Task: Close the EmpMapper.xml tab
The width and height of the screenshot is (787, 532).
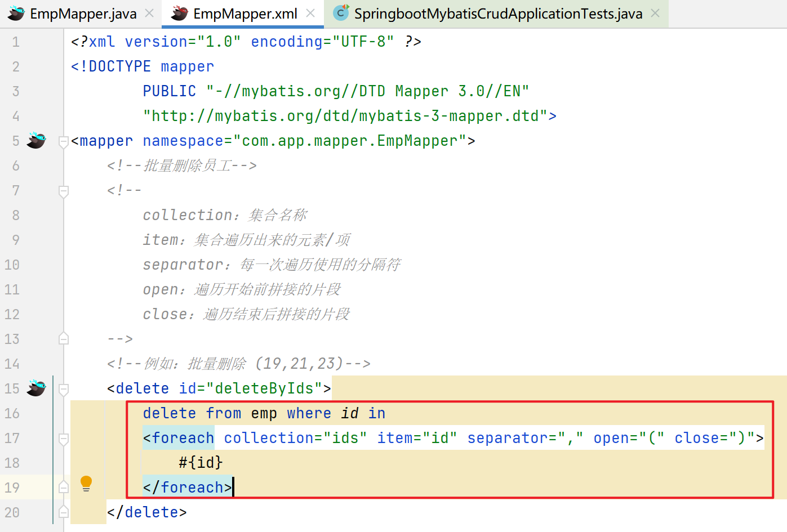Action: coord(310,13)
